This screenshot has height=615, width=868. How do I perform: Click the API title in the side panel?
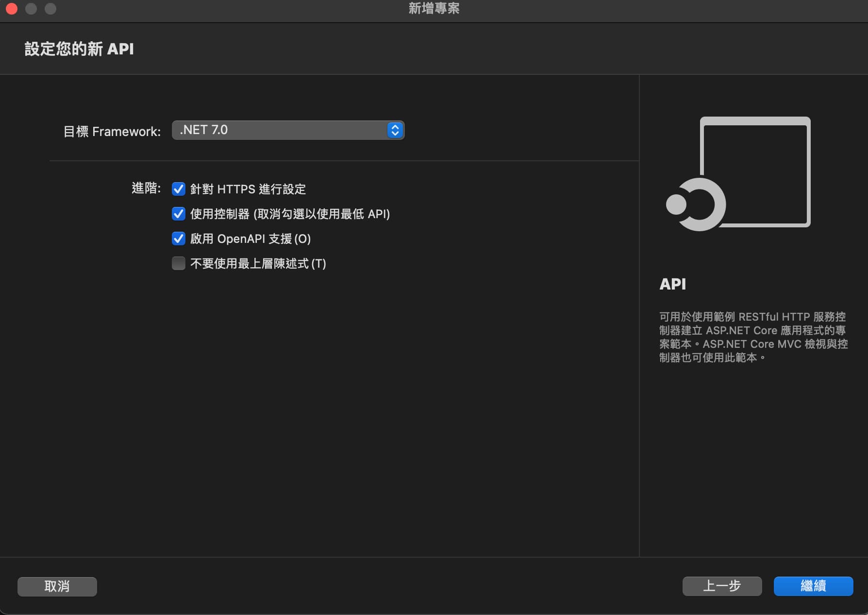(x=672, y=284)
